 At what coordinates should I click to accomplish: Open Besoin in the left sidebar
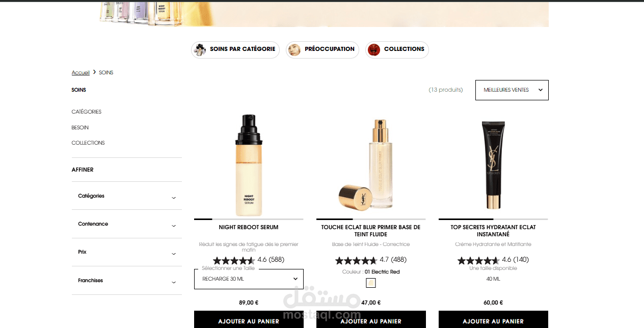point(80,127)
